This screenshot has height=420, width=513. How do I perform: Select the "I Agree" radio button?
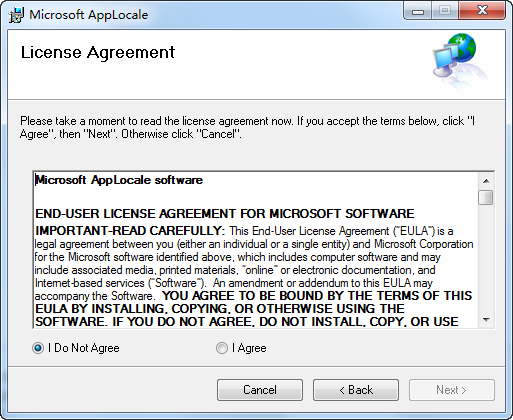tap(222, 348)
